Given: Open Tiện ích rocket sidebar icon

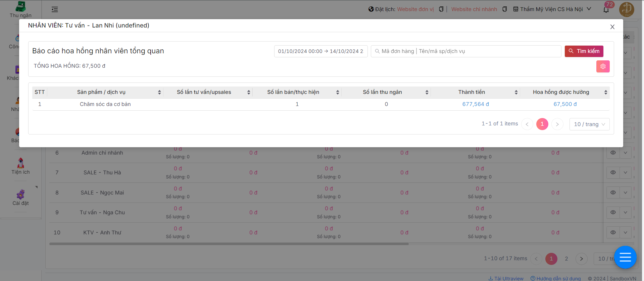Looking at the screenshot, I should click(x=20, y=166).
